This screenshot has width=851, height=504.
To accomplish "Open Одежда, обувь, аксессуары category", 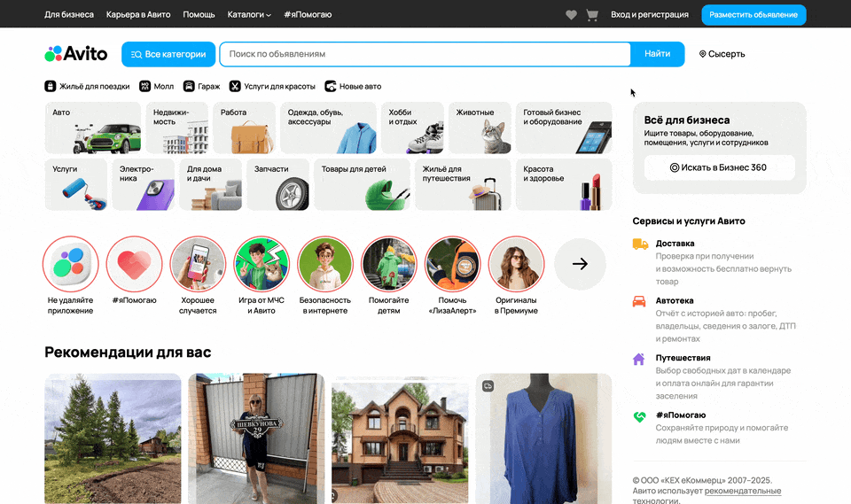I will click(328, 128).
